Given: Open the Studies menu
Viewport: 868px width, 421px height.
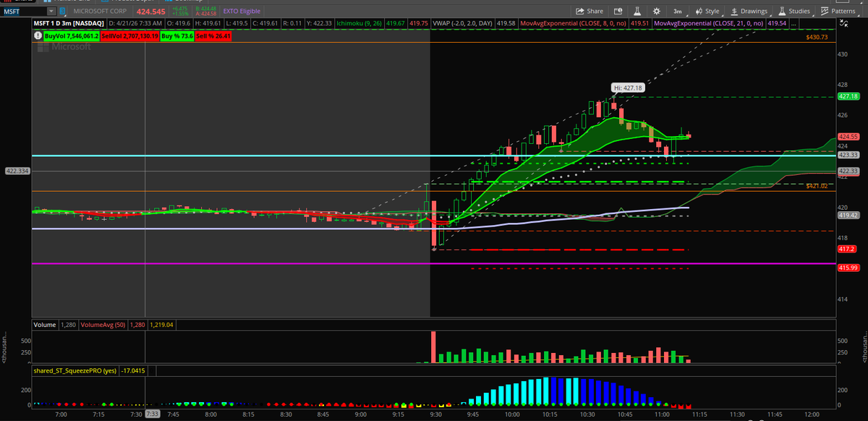Looking at the screenshot, I should pos(793,12).
